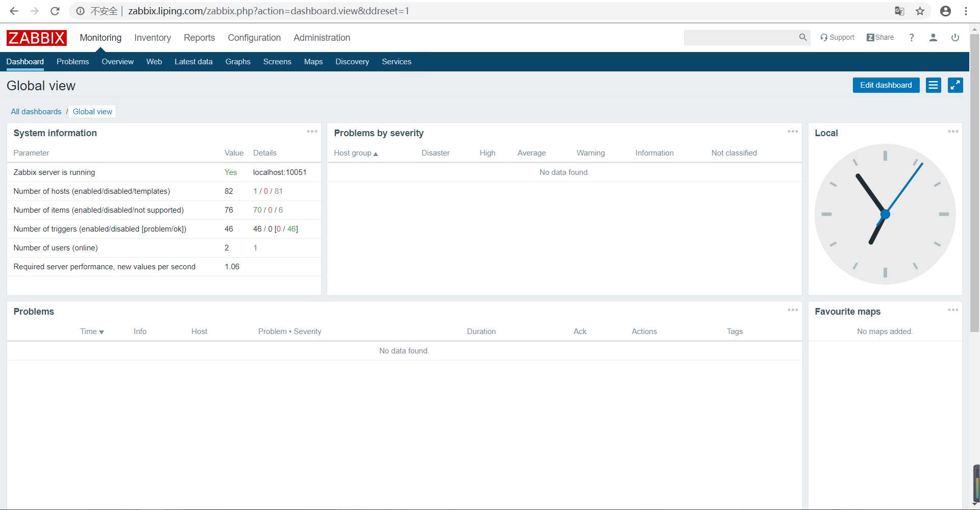Viewport: 980px width, 510px height.
Task: Open the Reports main menu
Action: [199, 38]
